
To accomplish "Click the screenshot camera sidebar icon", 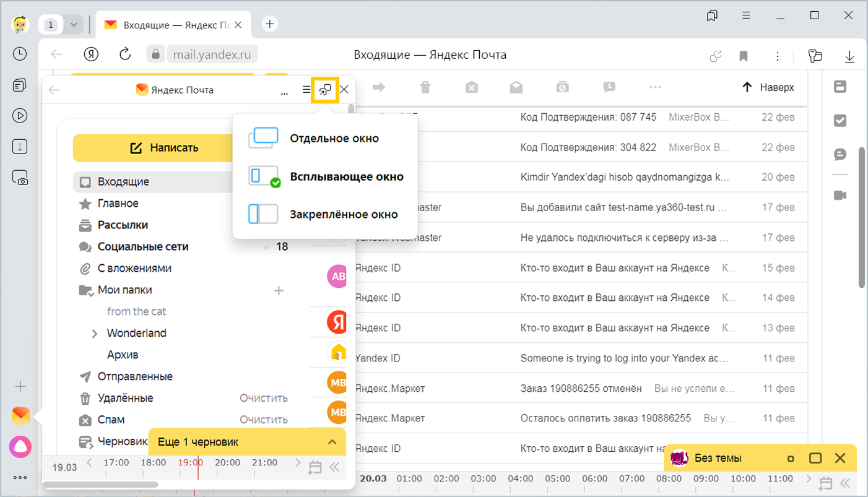I will click(x=20, y=178).
